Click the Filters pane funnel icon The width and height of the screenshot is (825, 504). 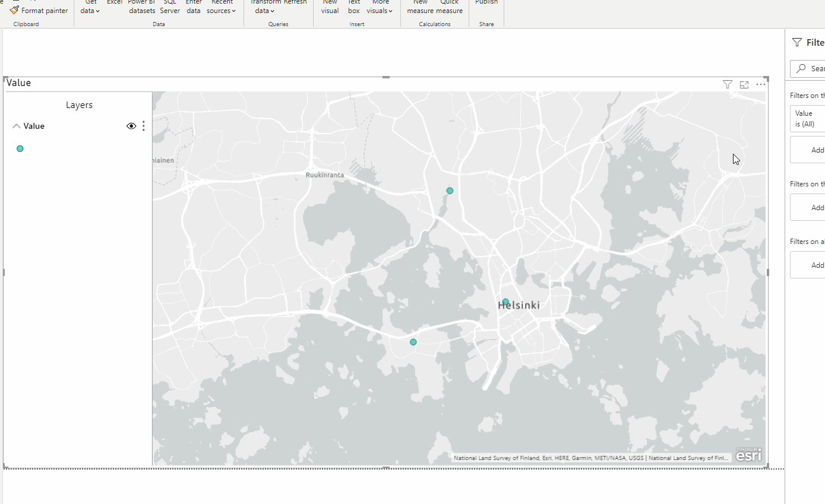[x=797, y=42]
